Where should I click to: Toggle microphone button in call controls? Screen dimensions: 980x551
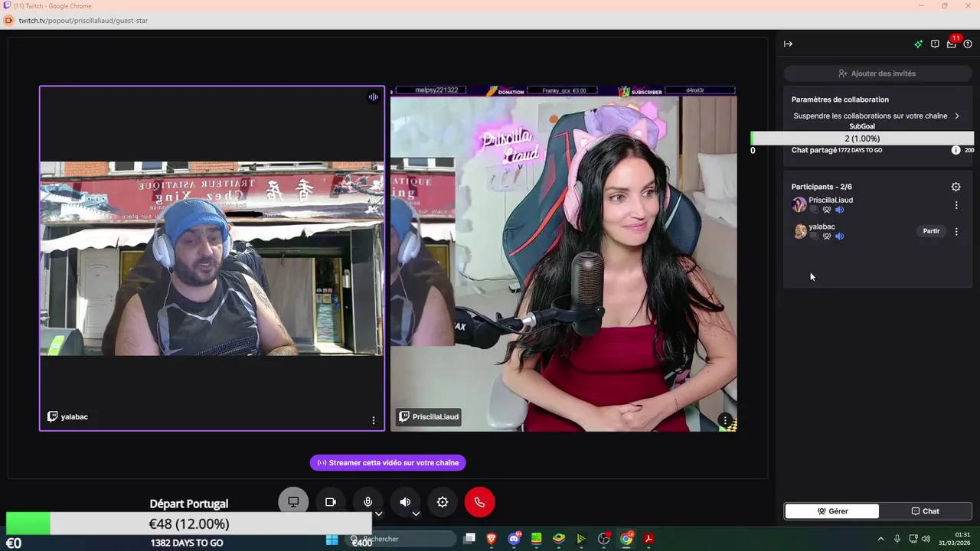(x=367, y=502)
